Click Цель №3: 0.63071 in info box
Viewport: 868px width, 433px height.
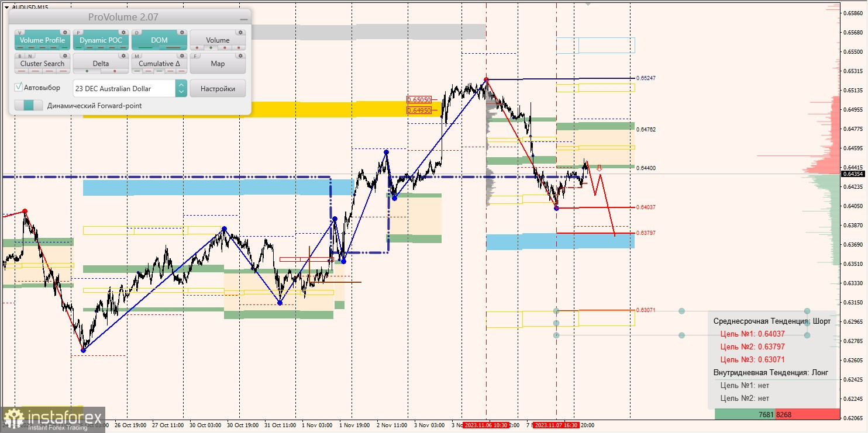pos(752,359)
